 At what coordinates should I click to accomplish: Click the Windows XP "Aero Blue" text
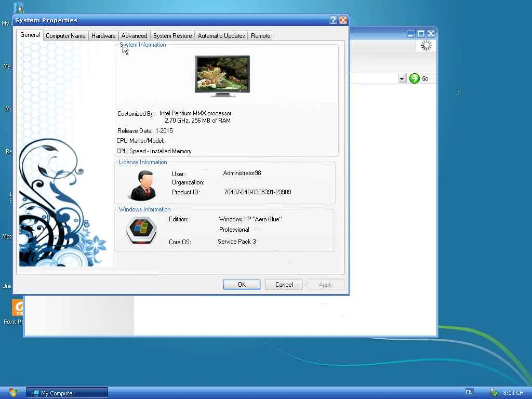pos(250,219)
